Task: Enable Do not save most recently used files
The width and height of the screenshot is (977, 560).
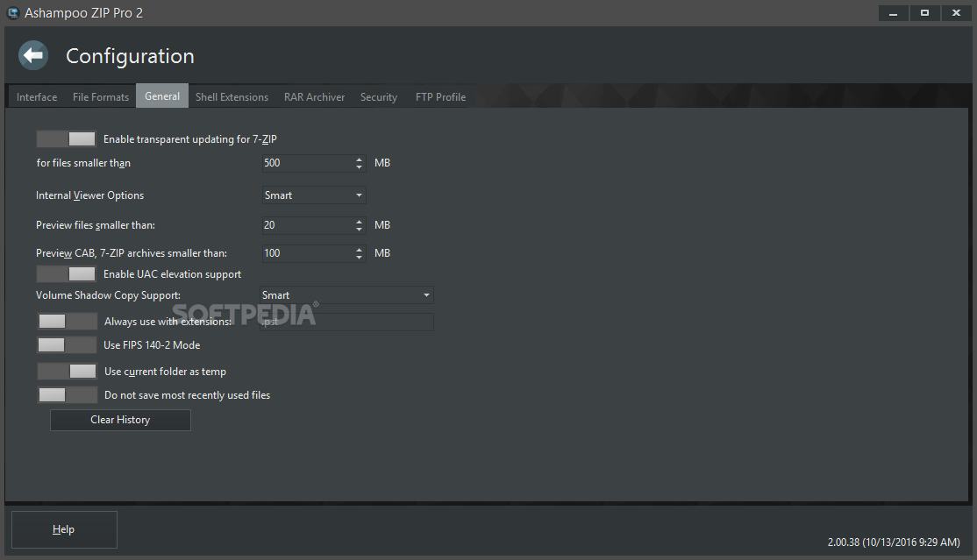Action: (x=68, y=395)
